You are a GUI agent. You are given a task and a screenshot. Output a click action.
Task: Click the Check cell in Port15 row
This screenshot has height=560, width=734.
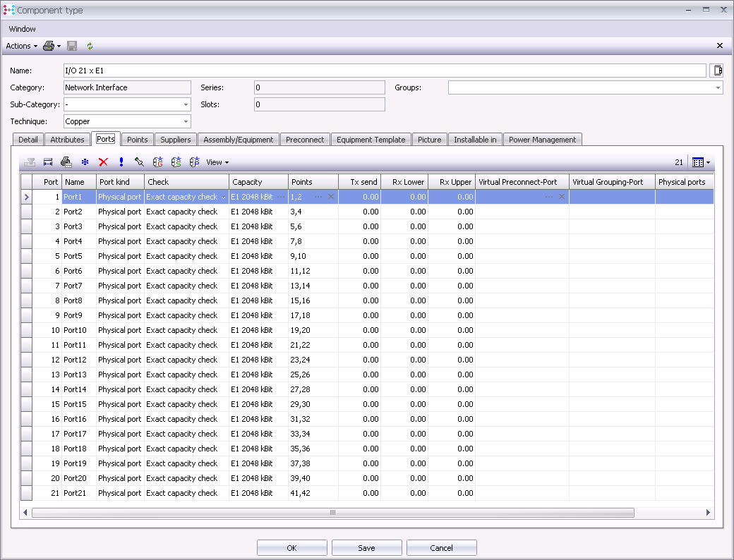click(186, 404)
